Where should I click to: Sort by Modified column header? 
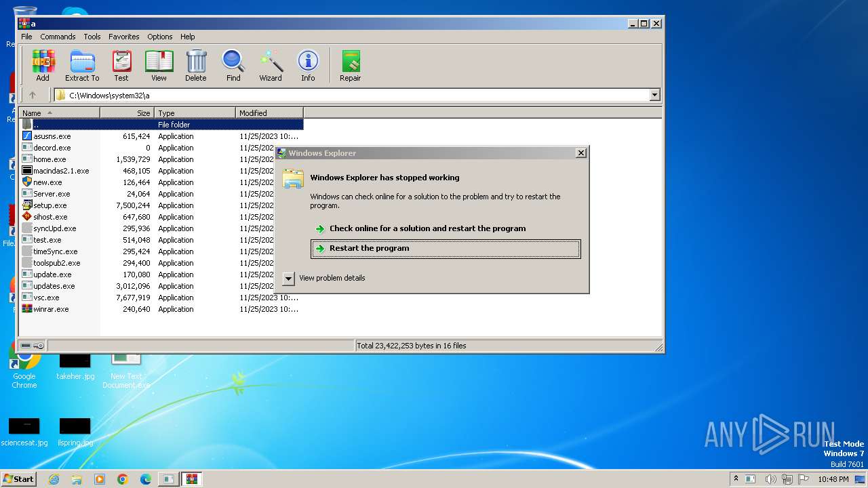[270, 113]
